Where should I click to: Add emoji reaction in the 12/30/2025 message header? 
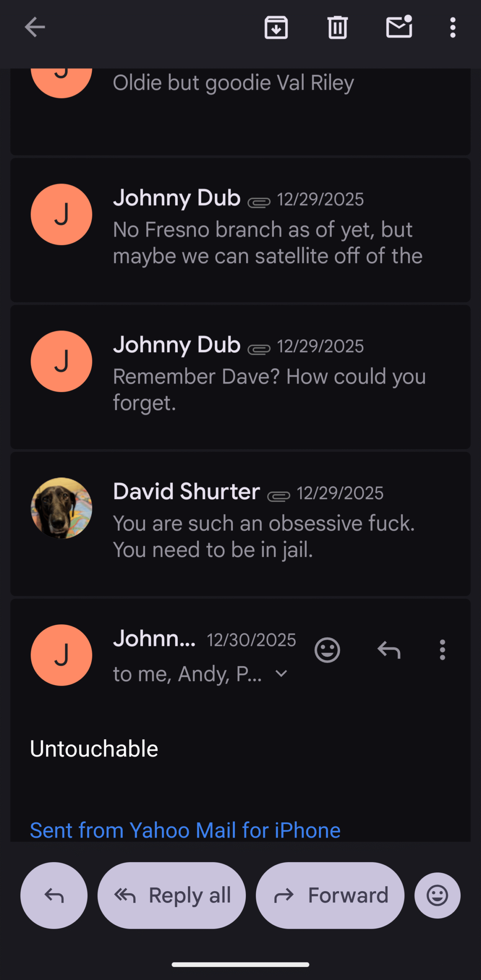[x=327, y=650]
